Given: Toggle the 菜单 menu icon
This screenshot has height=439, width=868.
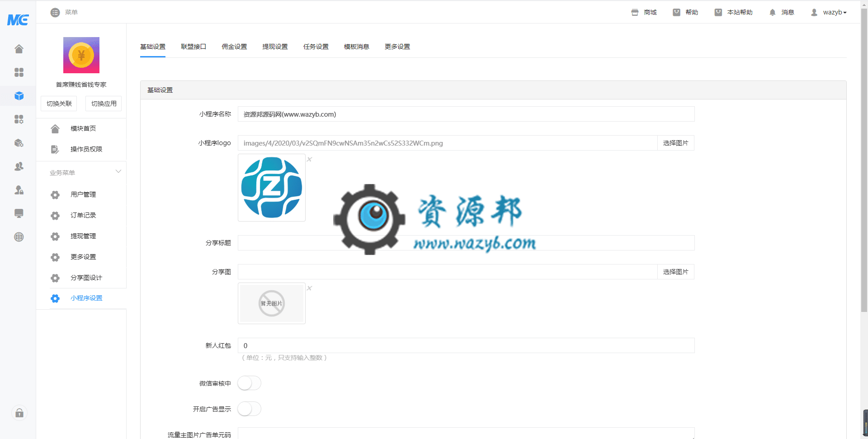Looking at the screenshot, I should [x=55, y=13].
